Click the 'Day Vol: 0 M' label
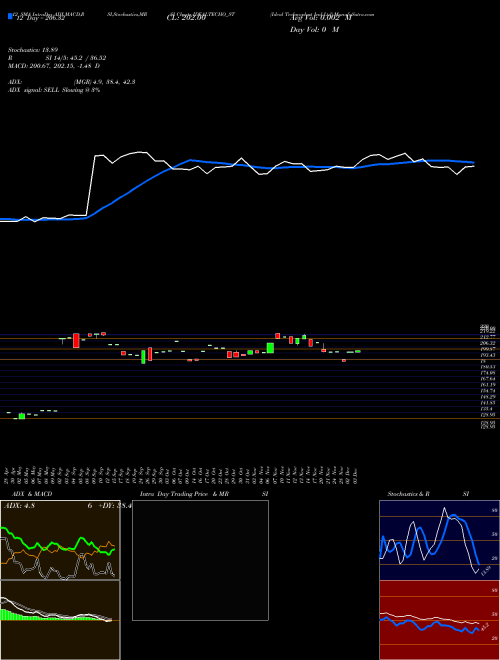 (x=314, y=30)
